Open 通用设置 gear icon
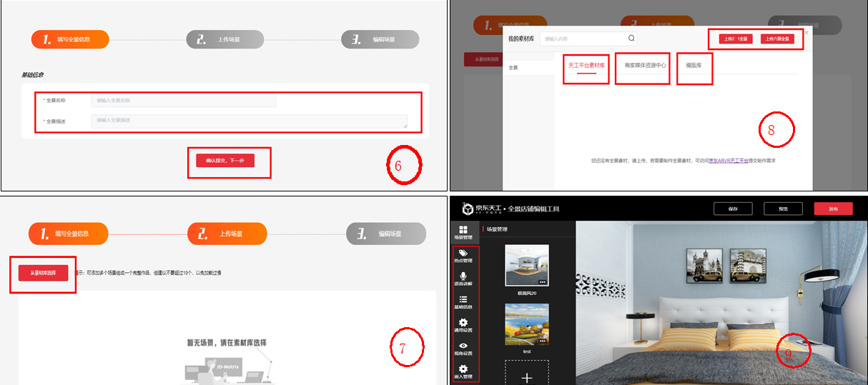The image size is (868, 385). point(463,324)
